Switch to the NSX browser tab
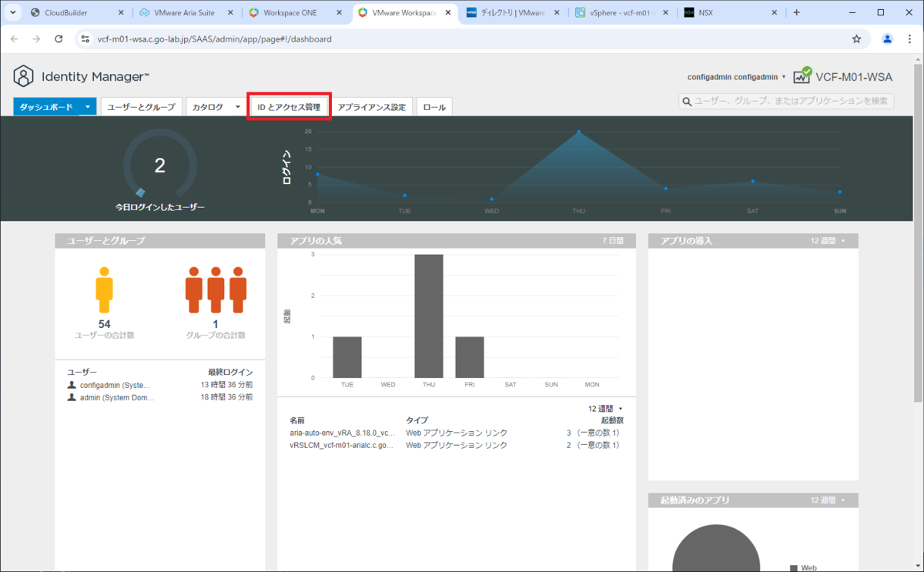The height and width of the screenshot is (572, 924). pos(730,12)
